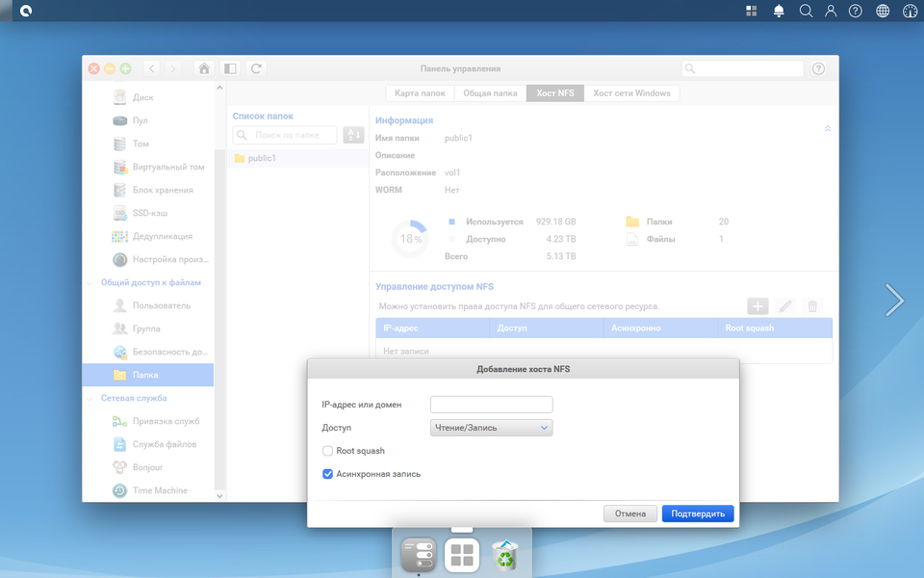Open Виртуальный том in the sidebar
Viewport: 924px width, 578px height.
tap(148, 167)
